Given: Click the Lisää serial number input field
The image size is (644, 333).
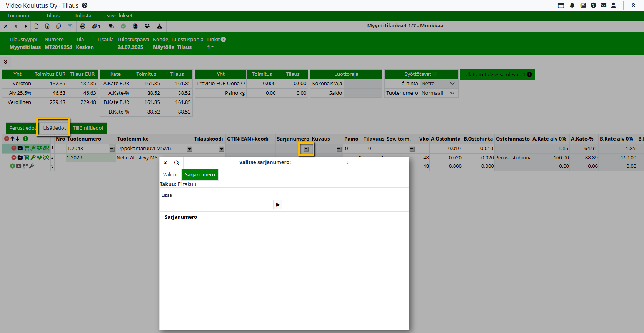Looking at the screenshot, I should (x=217, y=205).
